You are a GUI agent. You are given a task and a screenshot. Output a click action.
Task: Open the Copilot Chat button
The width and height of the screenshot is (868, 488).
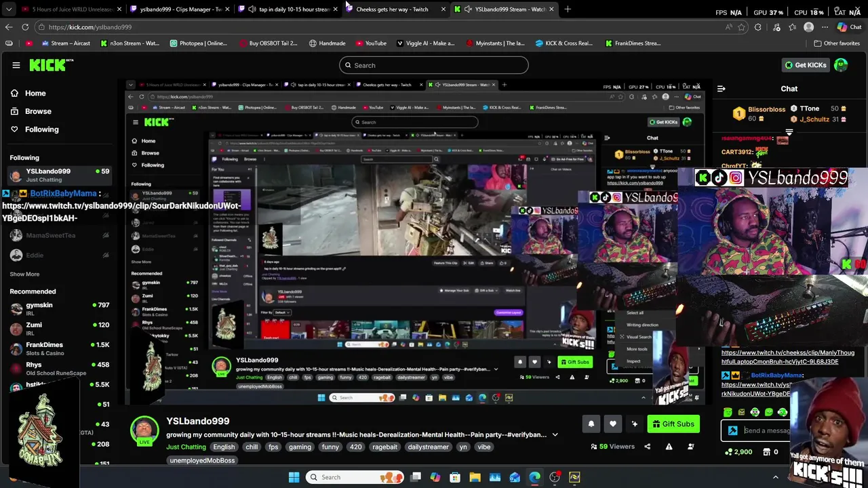click(x=848, y=27)
